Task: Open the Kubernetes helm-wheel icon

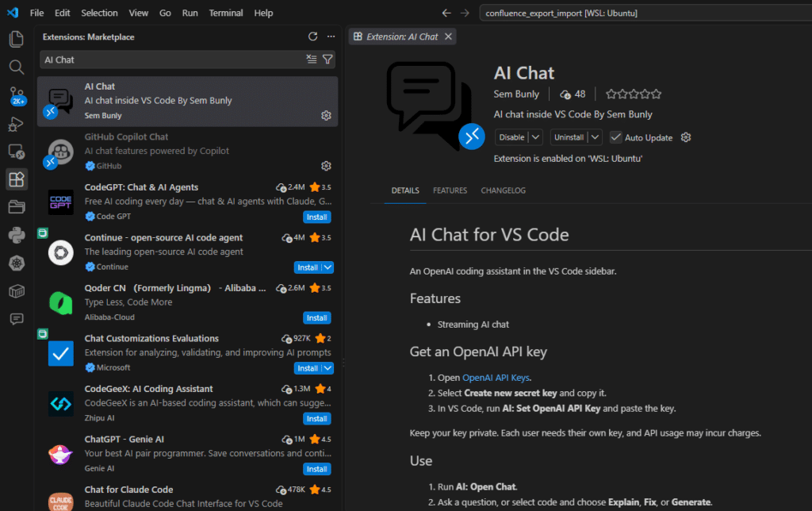Action: point(17,263)
